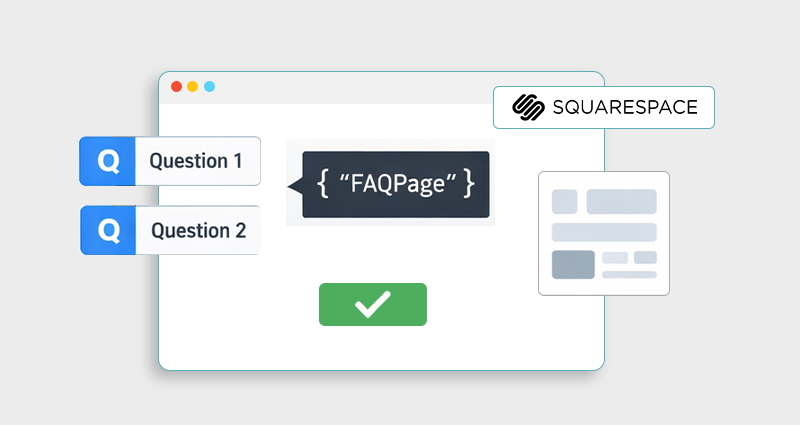Click the Squarespace logo icon
The image size is (800, 425).
(527, 107)
